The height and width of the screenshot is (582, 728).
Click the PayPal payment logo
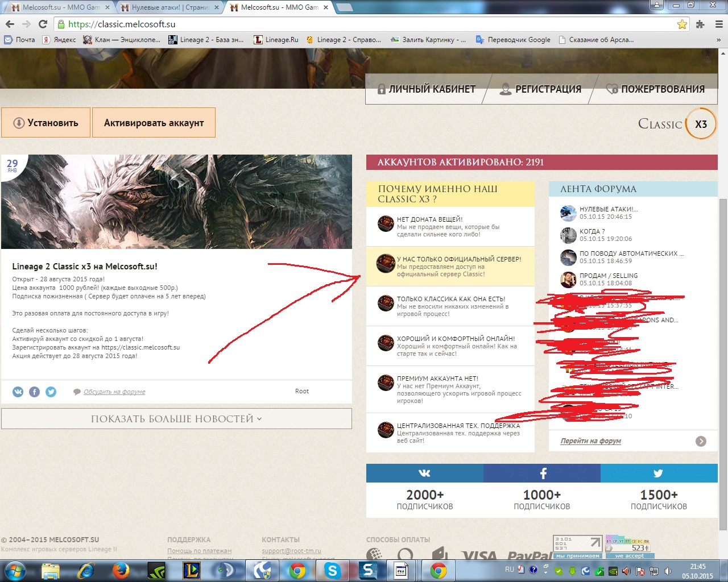[x=530, y=555]
